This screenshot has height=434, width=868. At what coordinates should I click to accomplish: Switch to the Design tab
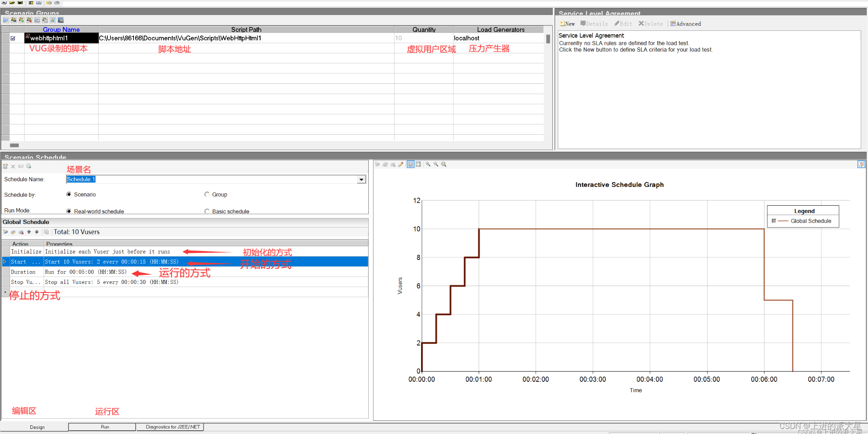37,427
